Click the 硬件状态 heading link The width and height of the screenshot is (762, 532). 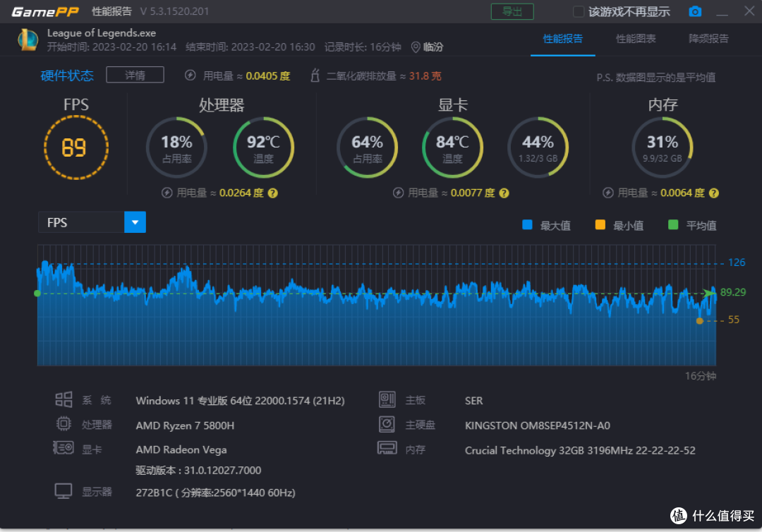pyautogui.click(x=67, y=75)
